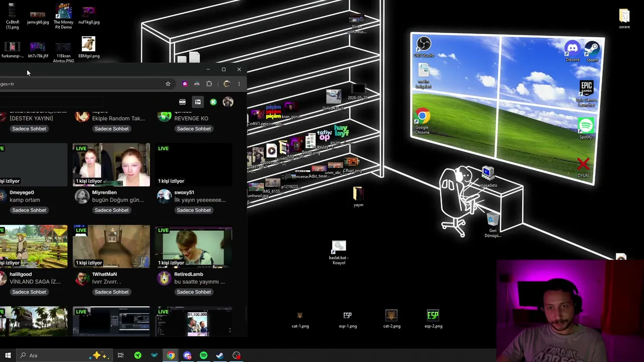This screenshot has width=644, height=362.
Task: Open 1WhatMaN live stream thumbnail
Action: coord(111,246)
